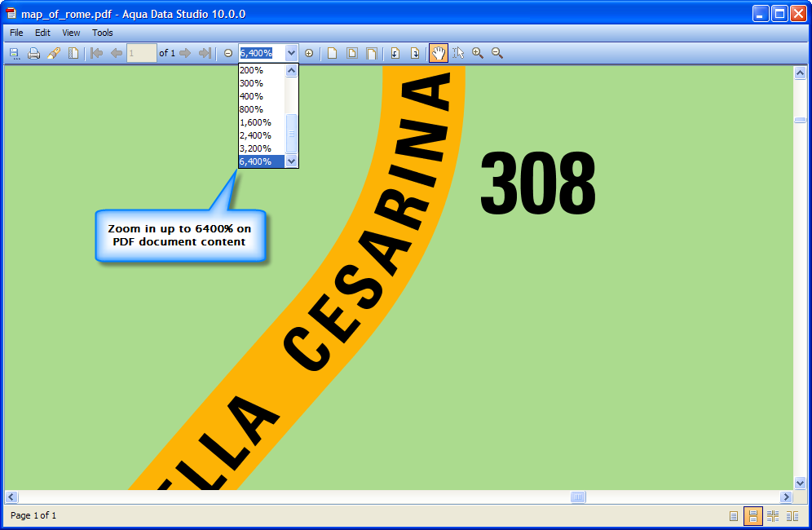Switch to facing pages view mode
812x530 pixels.
click(x=792, y=516)
